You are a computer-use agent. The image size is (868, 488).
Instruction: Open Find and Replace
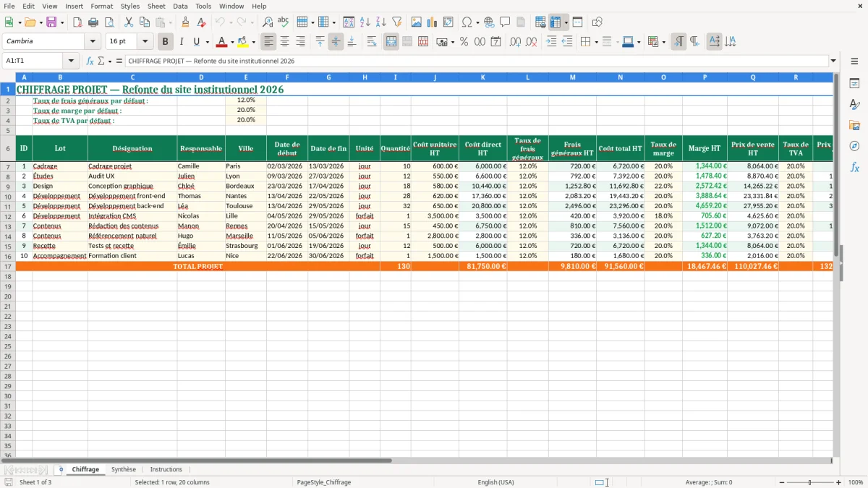tap(268, 22)
